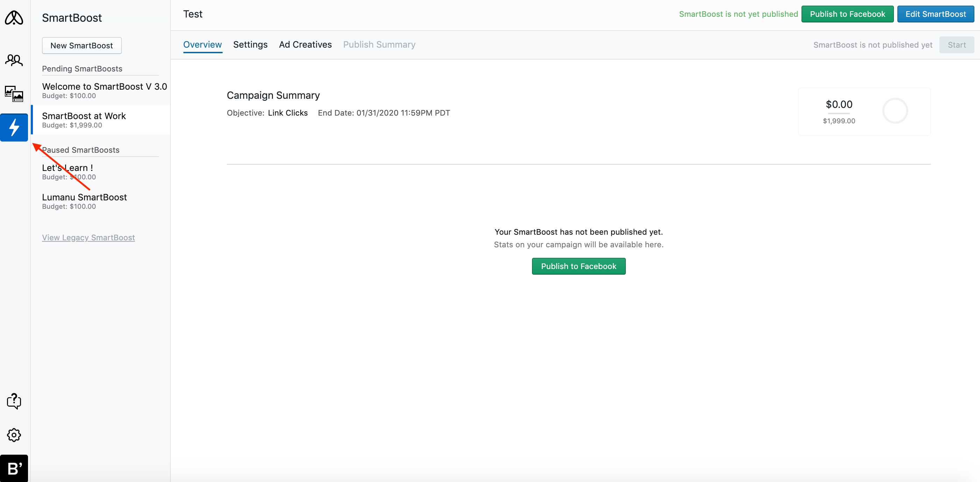The height and width of the screenshot is (482, 980).
Task: Switch to the Settings tab
Action: coord(250,44)
